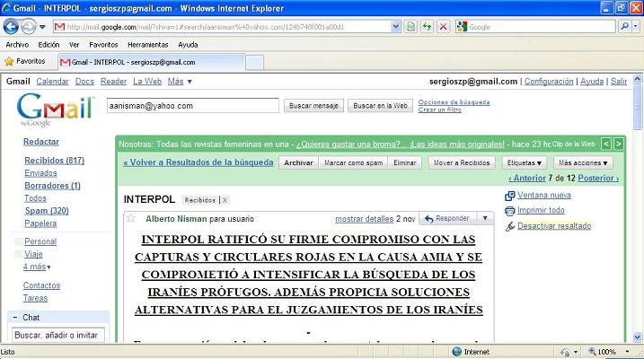The image size is (644, 359).
Task: Open a new blank browser tab
Action: [255, 63]
